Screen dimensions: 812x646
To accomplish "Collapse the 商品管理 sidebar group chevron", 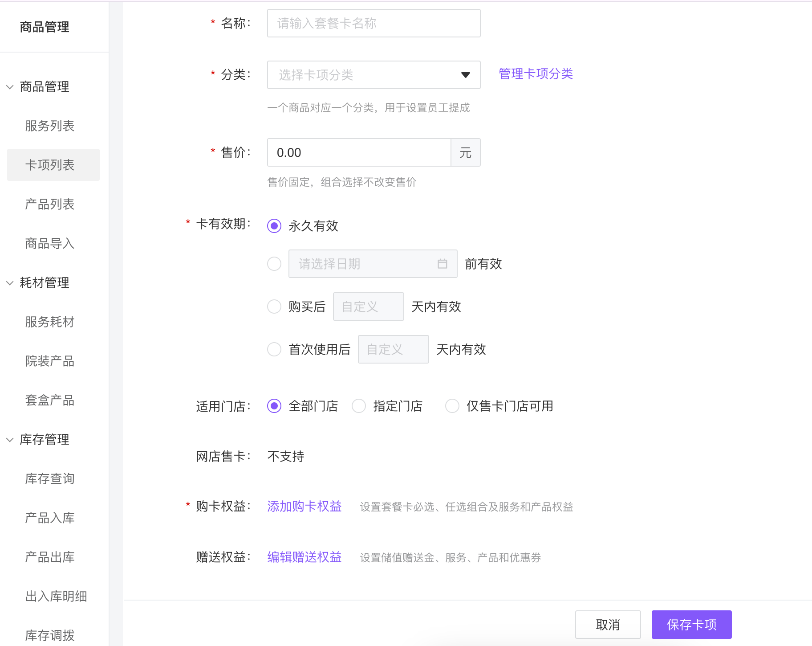I will point(10,87).
